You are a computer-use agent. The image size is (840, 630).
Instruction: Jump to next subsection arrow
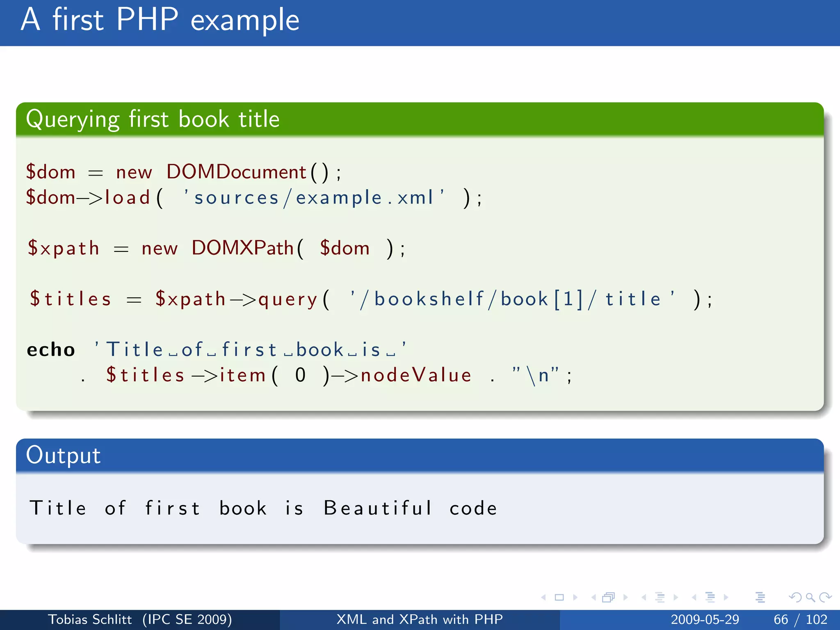[676, 598]
